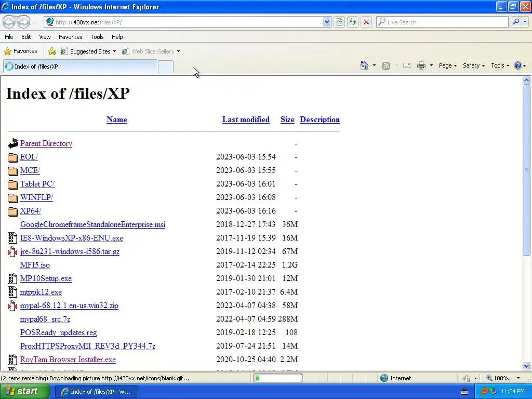Open the File menu
Image resolution: width=532 pixels, height=399 pixels.
[9, 37]
